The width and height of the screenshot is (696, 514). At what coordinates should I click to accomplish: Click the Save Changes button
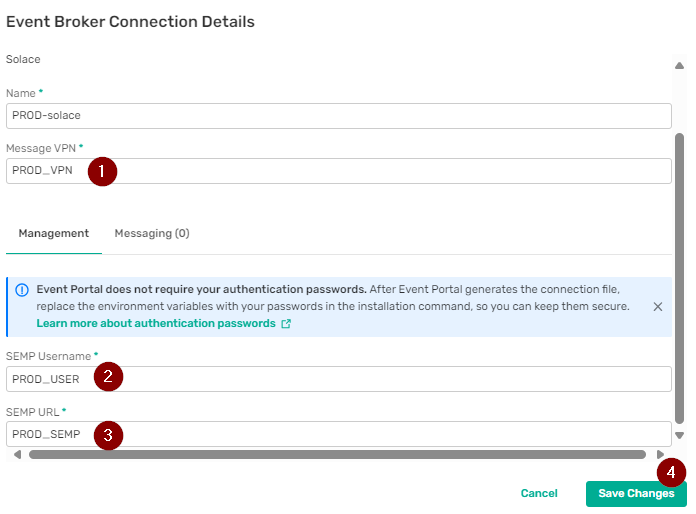coord(636,493)
